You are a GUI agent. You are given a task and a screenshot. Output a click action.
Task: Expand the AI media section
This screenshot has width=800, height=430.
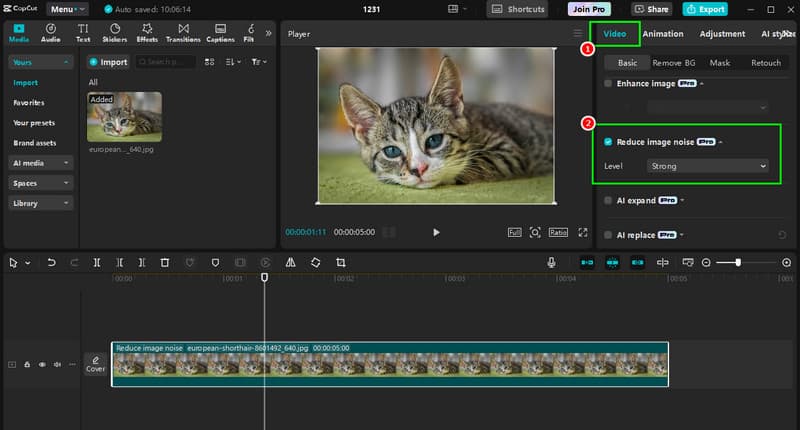[x=40, y=163]
